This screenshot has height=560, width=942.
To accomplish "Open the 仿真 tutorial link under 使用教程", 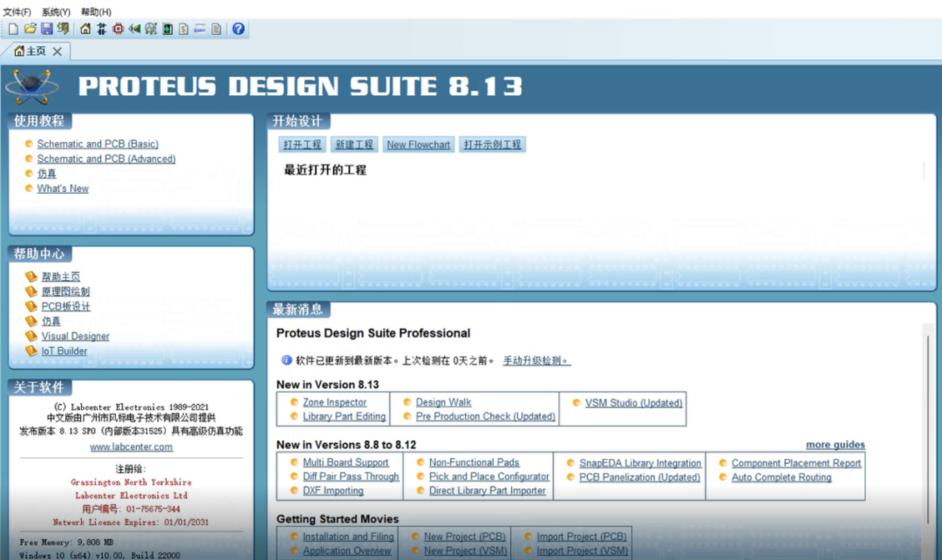I will 47,174.
